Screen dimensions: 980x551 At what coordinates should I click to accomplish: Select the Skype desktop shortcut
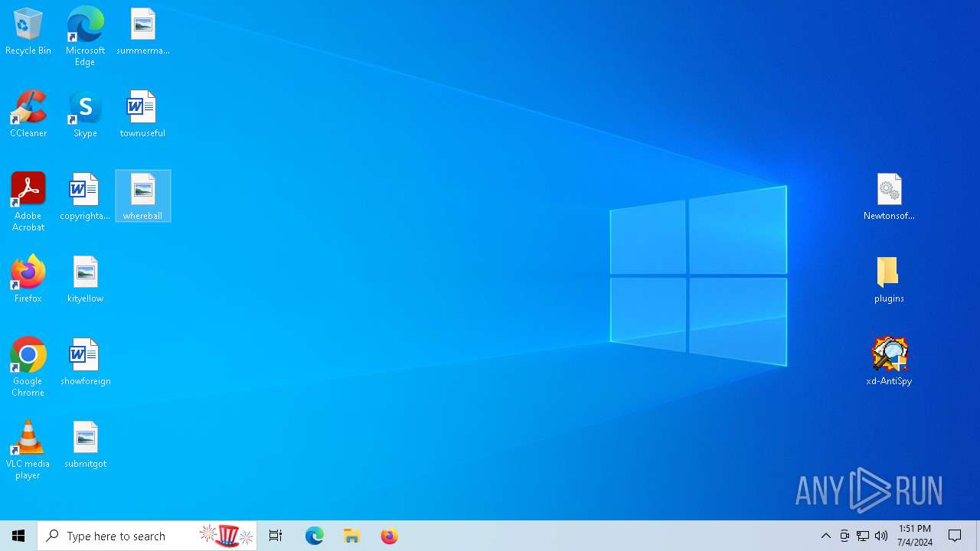click(85, 115)
